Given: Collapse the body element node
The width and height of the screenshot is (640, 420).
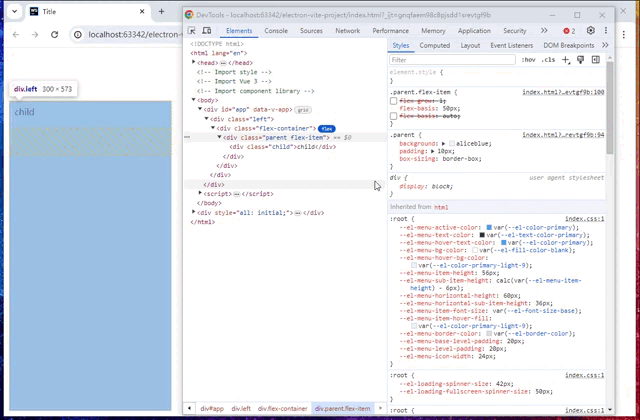Looking at the screenshot, I should tap(194, 100).
